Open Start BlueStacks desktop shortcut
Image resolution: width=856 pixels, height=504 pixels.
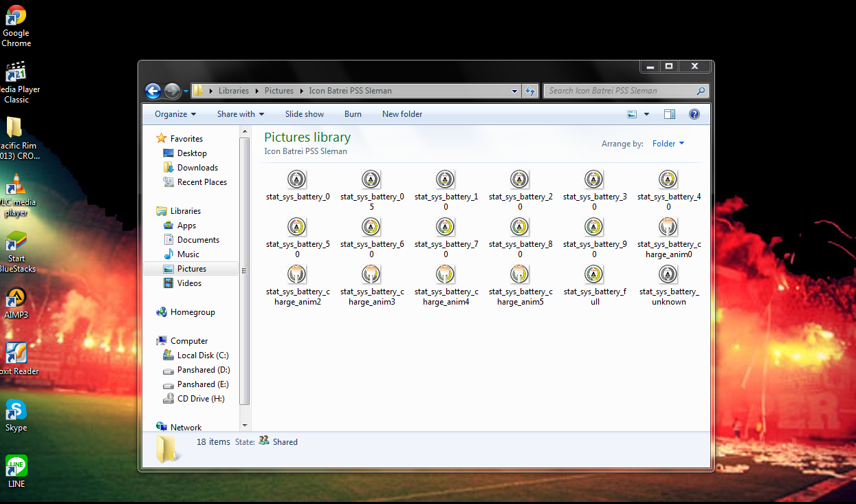point(17,252)
